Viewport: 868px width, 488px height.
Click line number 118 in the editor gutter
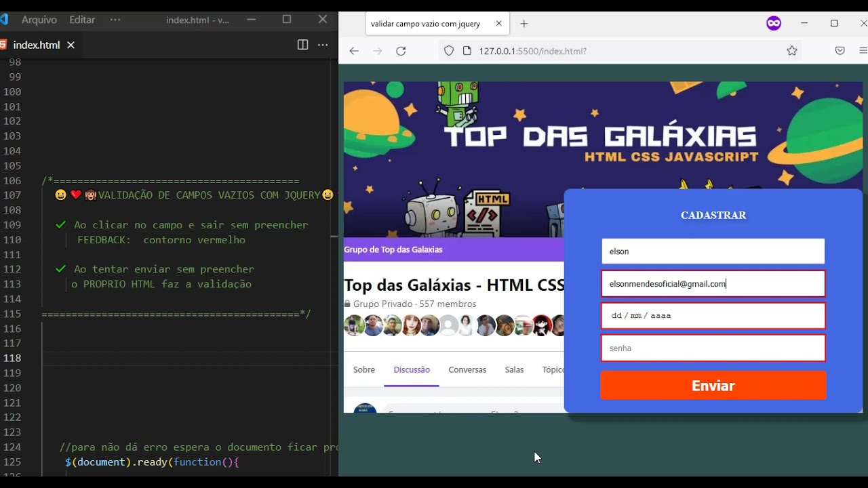click(x=12, y=359)
